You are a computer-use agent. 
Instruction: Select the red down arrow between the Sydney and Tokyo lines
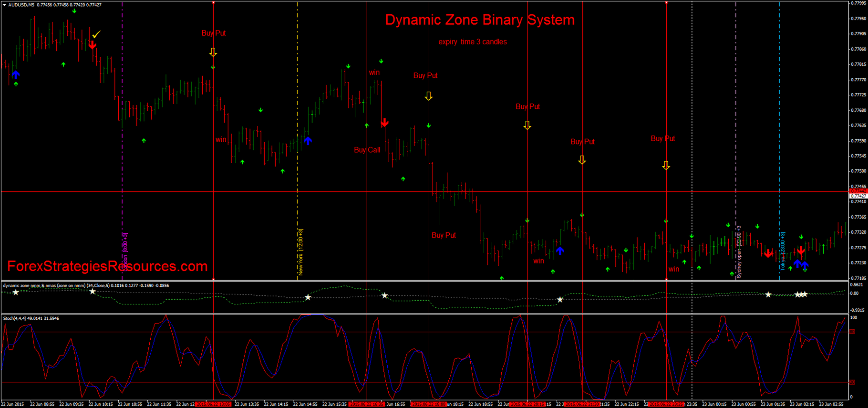(768, 253)
